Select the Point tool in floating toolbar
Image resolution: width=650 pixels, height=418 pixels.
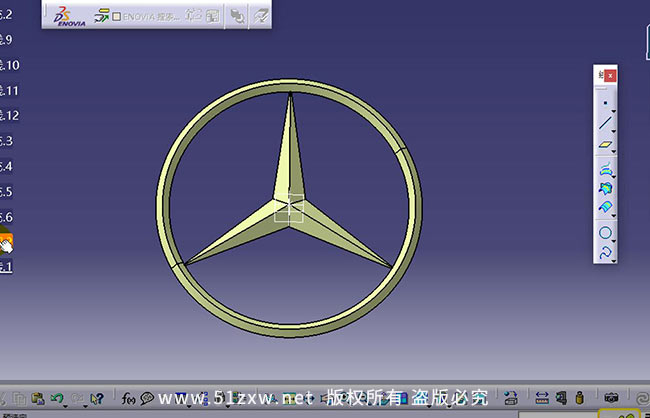pos(605,102)
